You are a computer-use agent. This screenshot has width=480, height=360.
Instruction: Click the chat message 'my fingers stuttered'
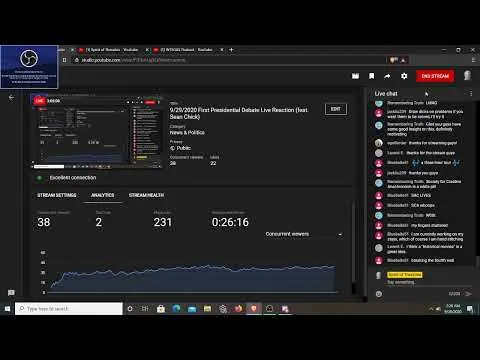429,225
